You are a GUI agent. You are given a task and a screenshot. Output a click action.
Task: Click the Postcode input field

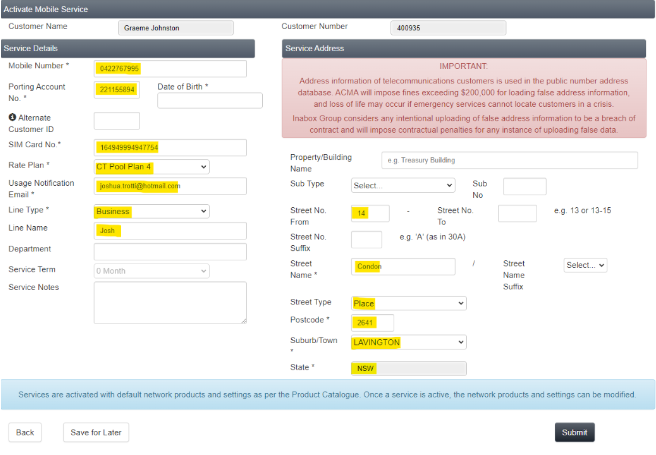(372, 322)
